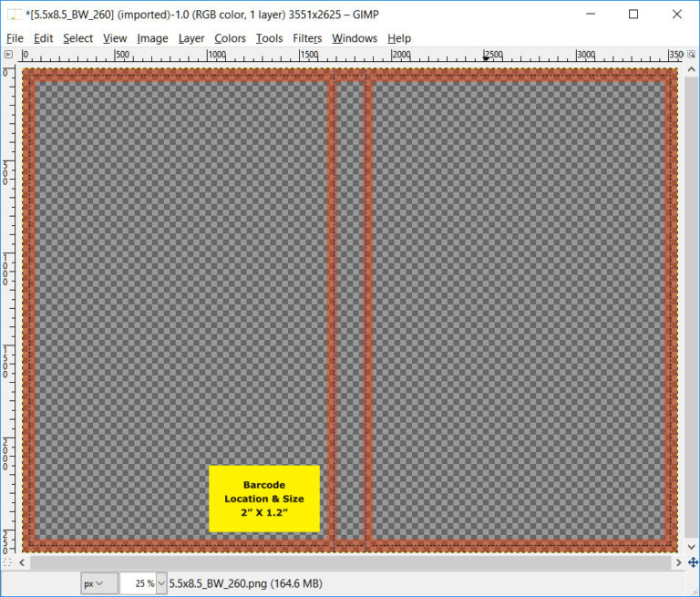Open the navigation preview cross icon

point(693,562)
